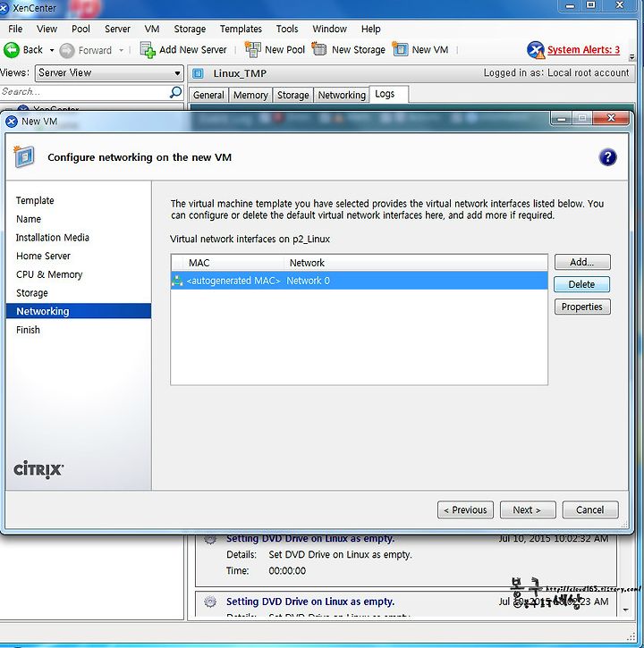Expand the toolbar overflow arrow
644x648 pixels.
click(x=631, y=57)
